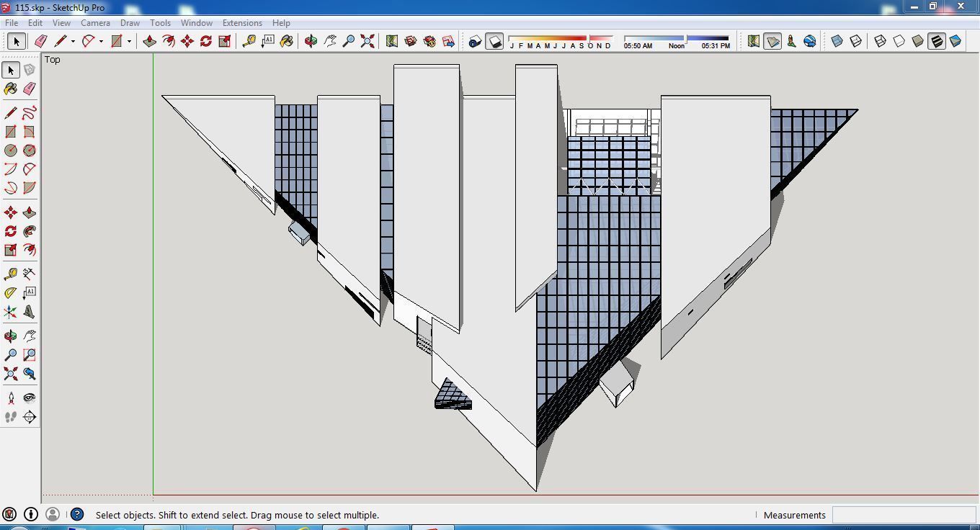Adjust the shadow month date slider

[561, 38]
